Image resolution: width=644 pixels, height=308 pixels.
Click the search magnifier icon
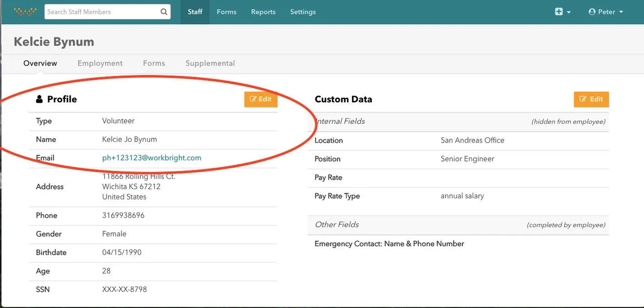coord(164,12)
